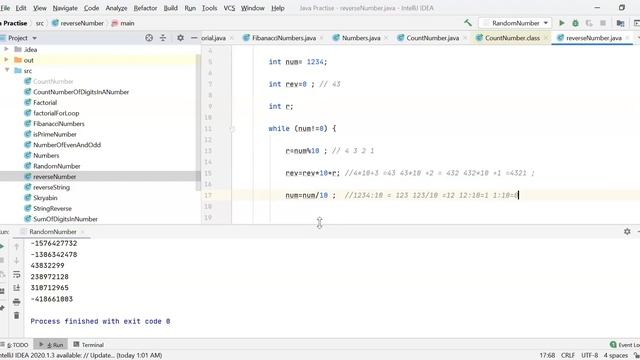
Task: Select isPrimeNumber in project tree
Action: pos(55,134)
